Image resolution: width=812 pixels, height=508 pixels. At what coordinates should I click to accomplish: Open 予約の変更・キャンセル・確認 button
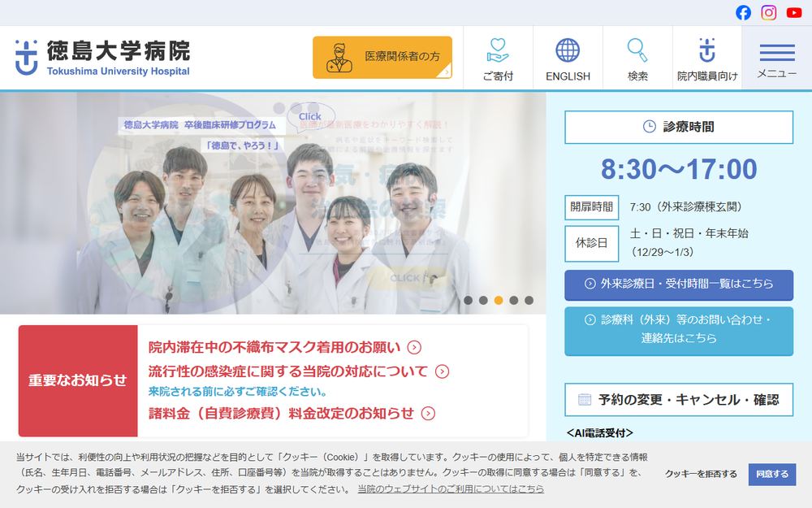coord(678,400)
